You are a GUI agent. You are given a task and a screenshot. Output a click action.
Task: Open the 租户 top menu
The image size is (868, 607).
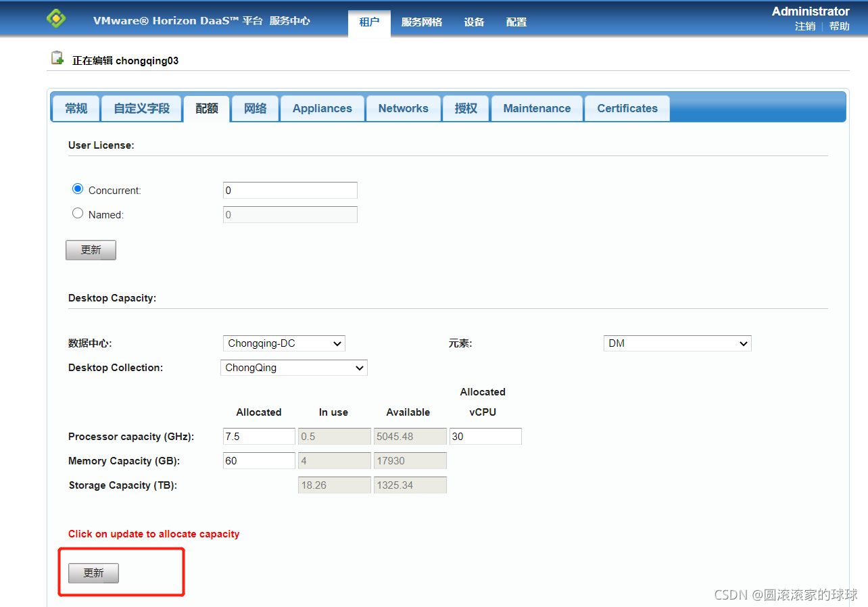pos(369,22)
